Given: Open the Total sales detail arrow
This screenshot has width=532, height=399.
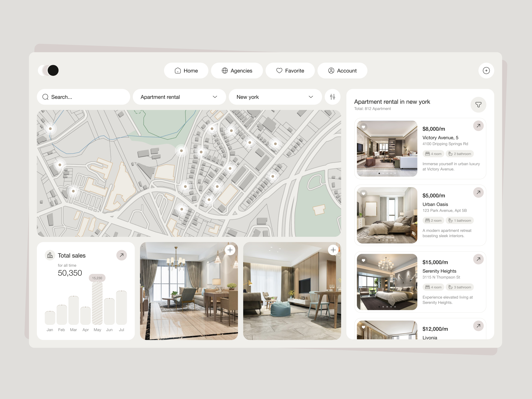Looking at the screenshot, I should coord(122,255).
